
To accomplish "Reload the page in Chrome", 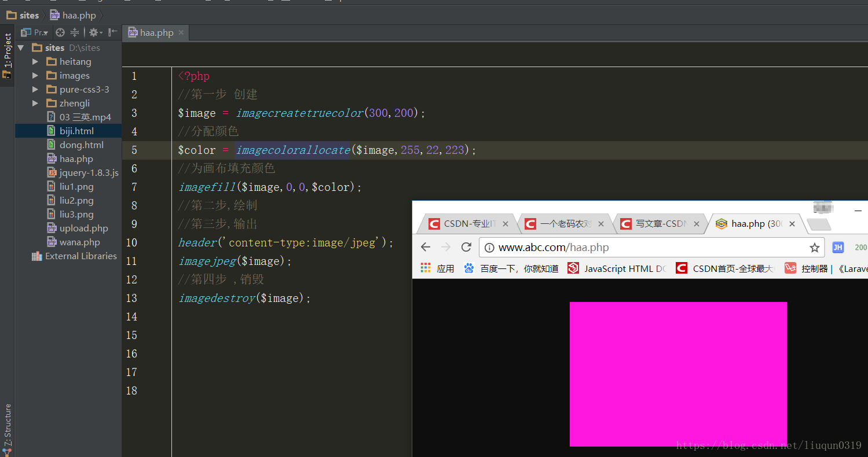I will (466, 247).
